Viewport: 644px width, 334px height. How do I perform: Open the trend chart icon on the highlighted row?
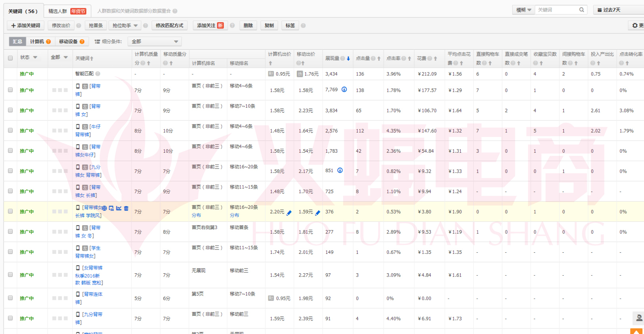(x=119, y=208)
